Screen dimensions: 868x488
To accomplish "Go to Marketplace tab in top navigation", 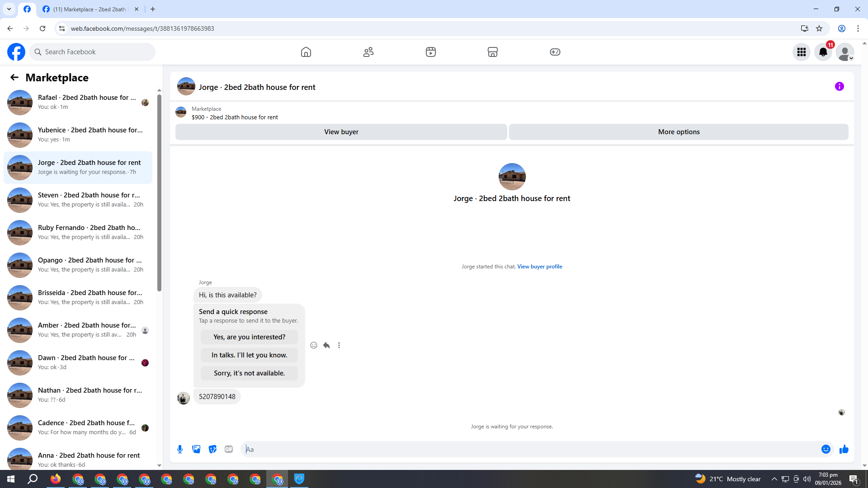I will 492,52.
